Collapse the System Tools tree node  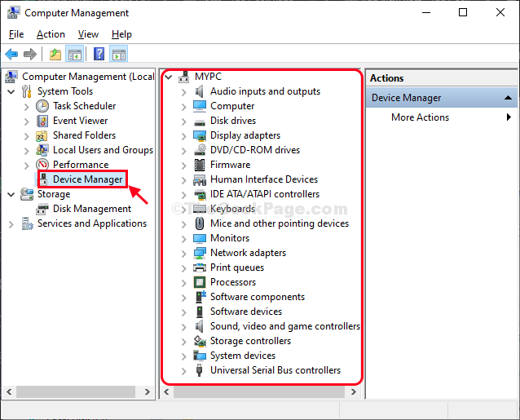coord(11,91)
